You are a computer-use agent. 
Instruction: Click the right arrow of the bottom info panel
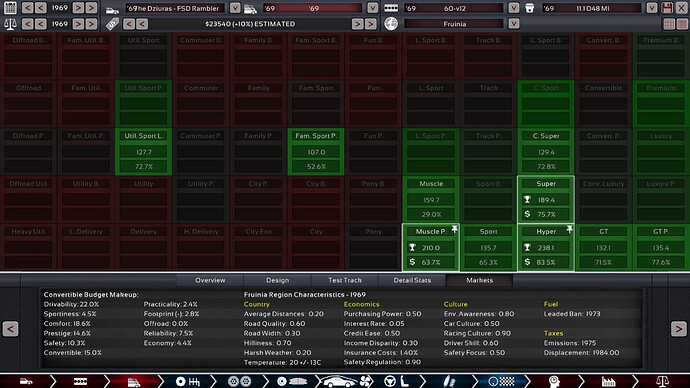click(x=679, y=329)
